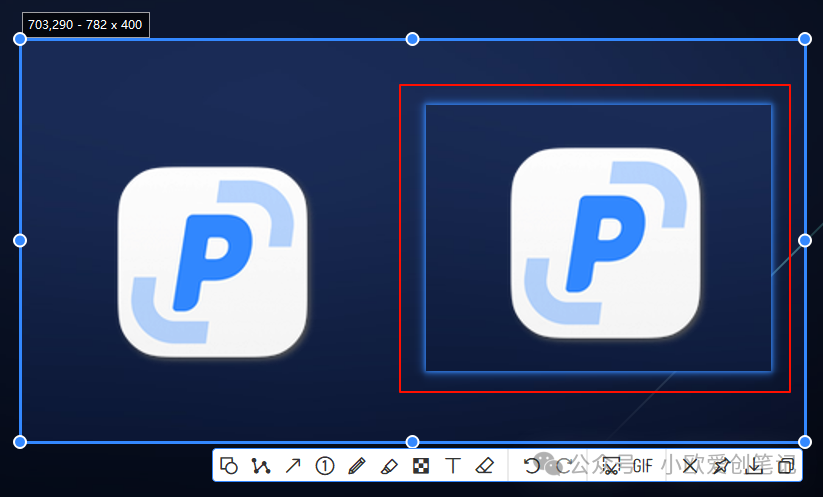Click the top-right selection corner handle
The width and height of the screenshot is (823, 497).
pyautogui.click(x=805, y=39)
